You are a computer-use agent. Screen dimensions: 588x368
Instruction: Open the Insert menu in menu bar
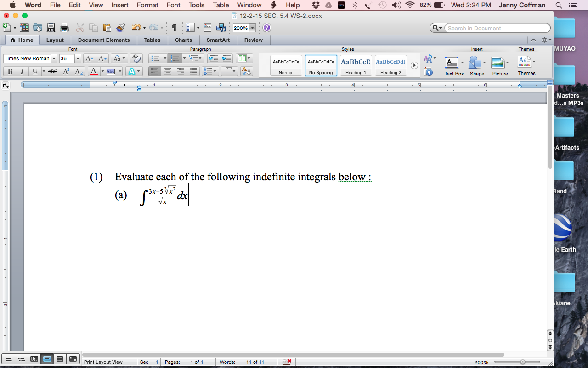(120, 5)
